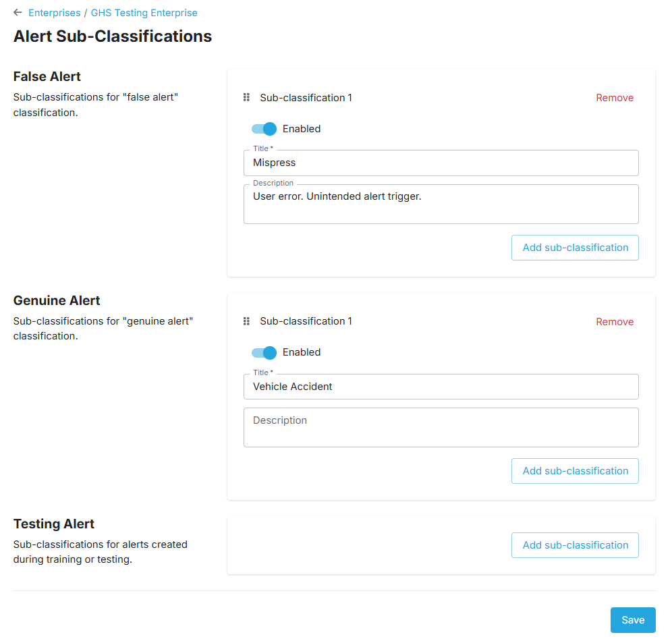This screenshot has height=639, width=672.
Task: Add sub-classification under False Alert
Action: 575,248
